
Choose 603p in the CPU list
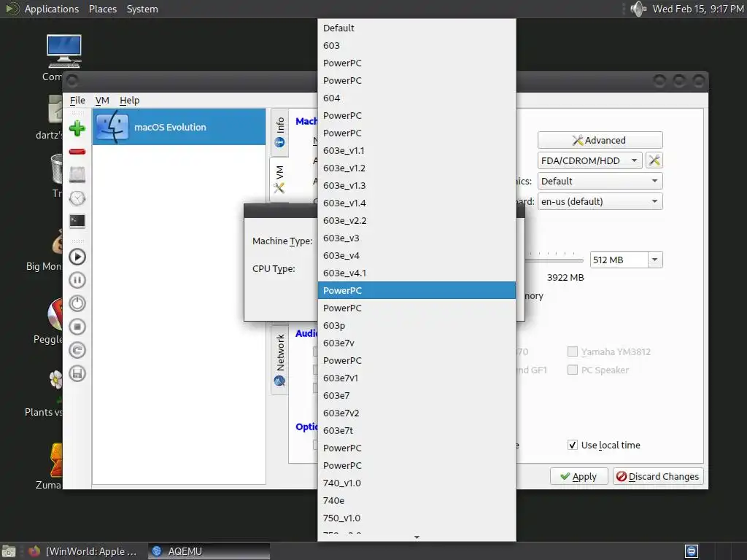point(417,326)
